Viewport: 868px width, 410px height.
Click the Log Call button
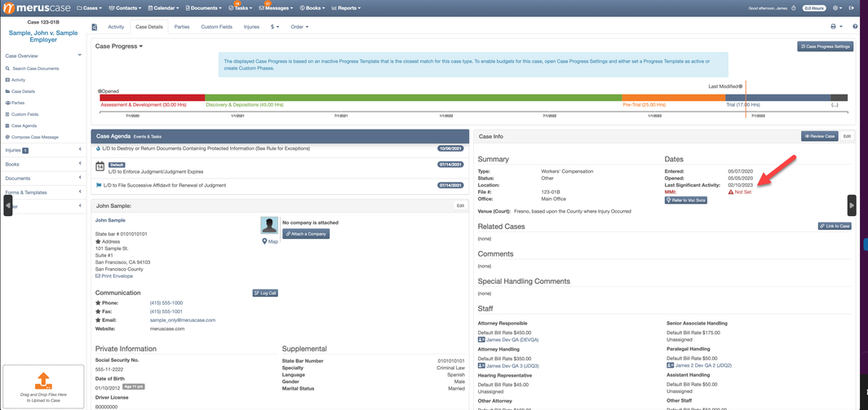265,293
